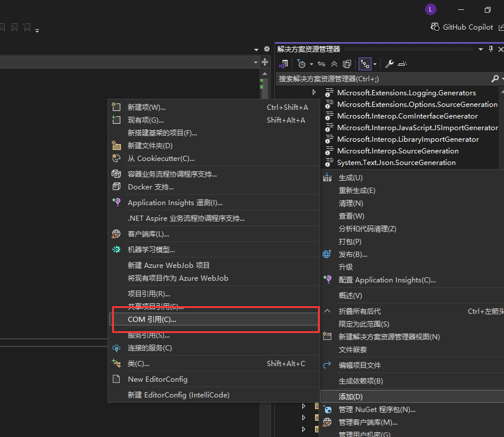Image resolution: width=504 pixels, height=437 pixels.
Task: Expand the Microsoft.Extensions.Logging.Generators node
Action: pos(314,92)
